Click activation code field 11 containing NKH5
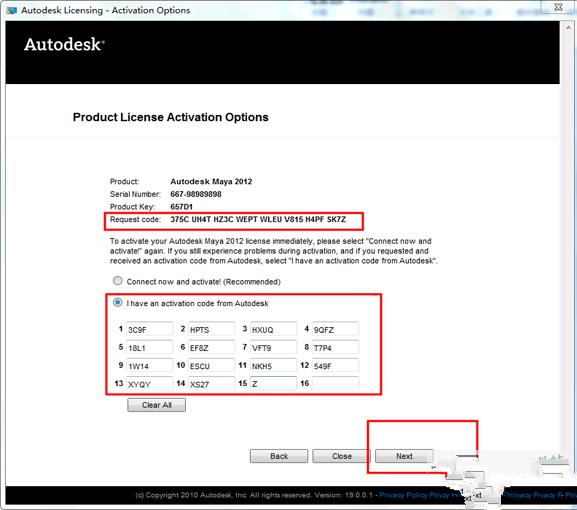 273,365
